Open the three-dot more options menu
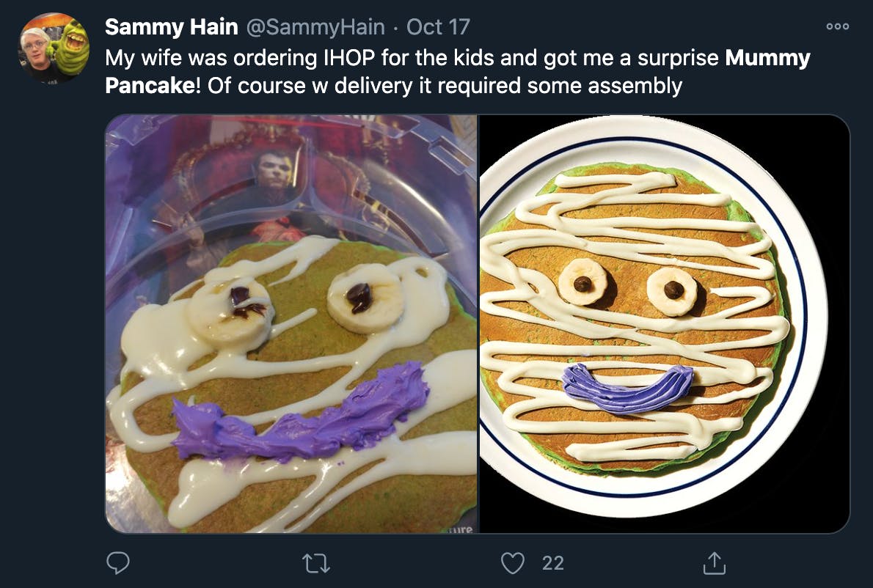The width and height of the screenshot is (873, 588). [837, 26]
